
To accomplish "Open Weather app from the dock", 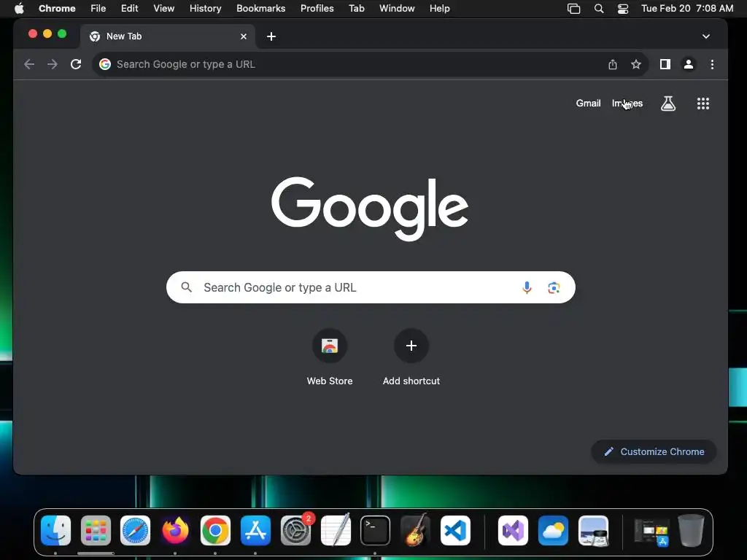I will [553, 531].
